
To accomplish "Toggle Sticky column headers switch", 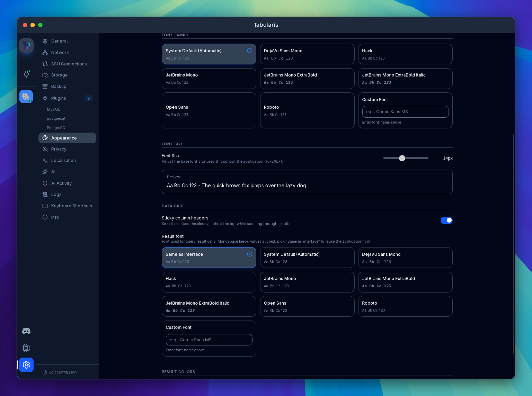I will pos(446,220).
